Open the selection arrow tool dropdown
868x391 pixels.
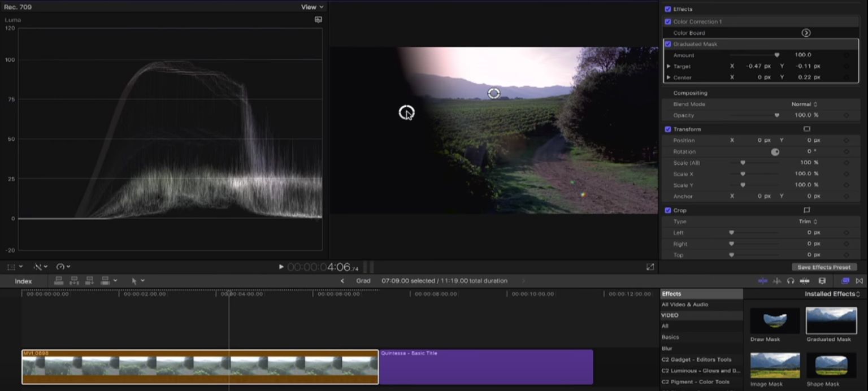tap(138, 281)
